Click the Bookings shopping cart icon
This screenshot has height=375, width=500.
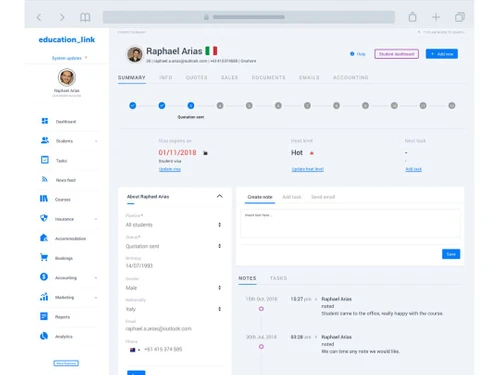pyautogui.click(x=44, y=257)
